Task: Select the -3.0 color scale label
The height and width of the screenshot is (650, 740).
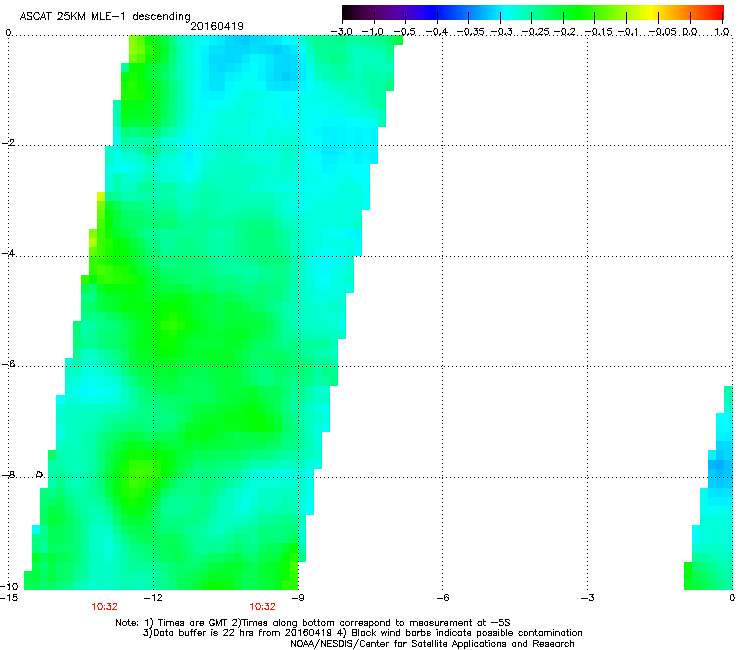Action: click(342, 32)
